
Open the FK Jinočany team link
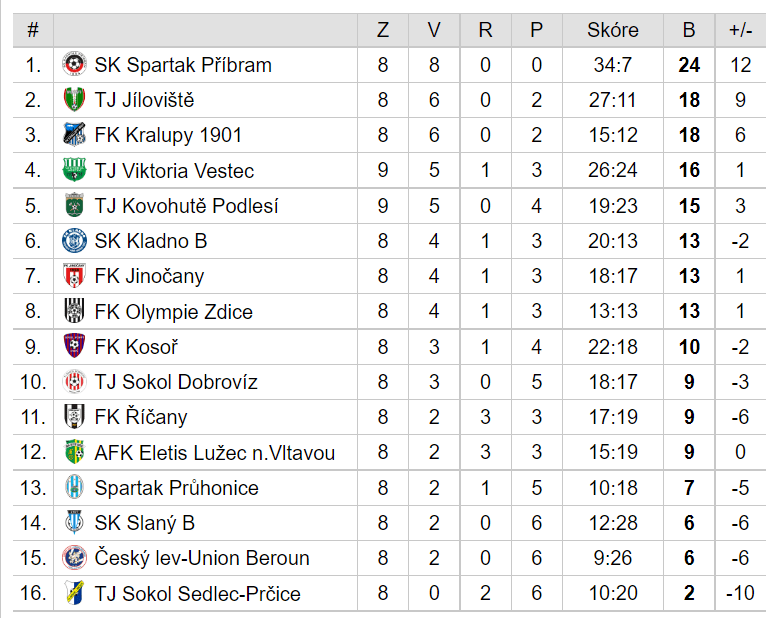(149, 276)
